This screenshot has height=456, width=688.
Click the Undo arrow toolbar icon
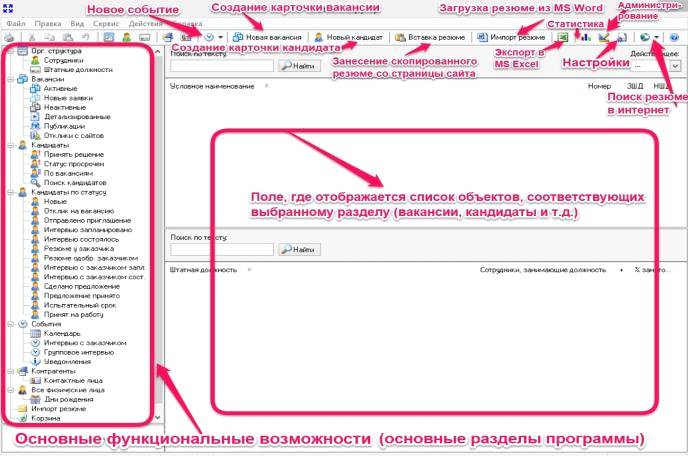click(86, 38)
